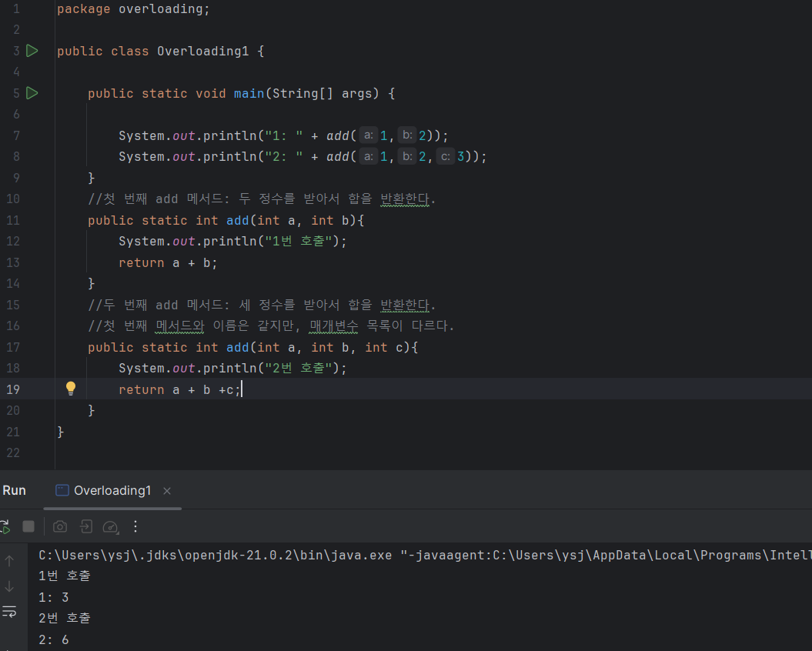The width and height of the screenshot is (812, 651).
Task: Open the three-dot more menu in Run toolbar
Action: click(135, 526)
